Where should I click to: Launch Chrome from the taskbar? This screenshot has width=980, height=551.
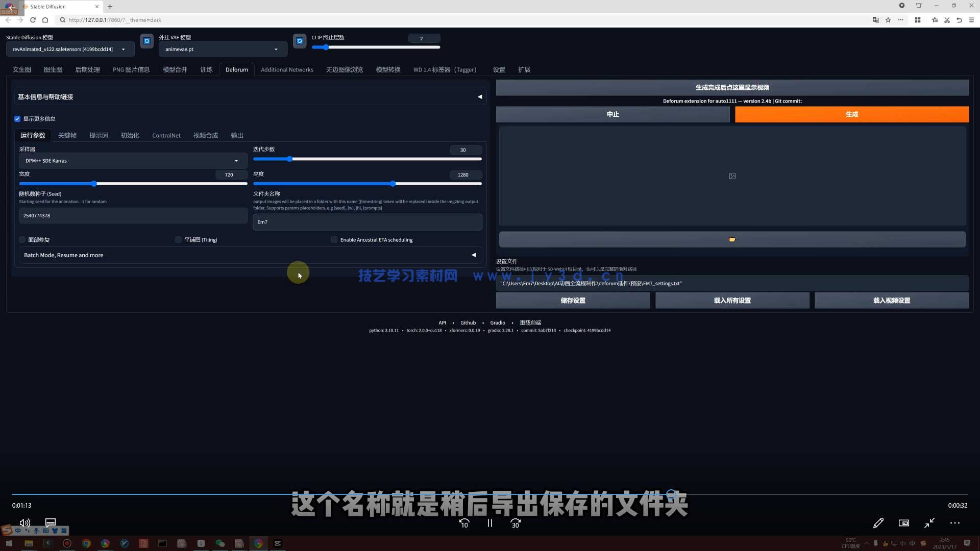click(86, 543)
